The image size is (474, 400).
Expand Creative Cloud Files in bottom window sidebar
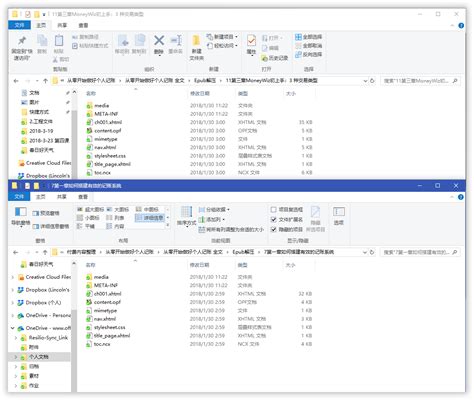[13, 277]
